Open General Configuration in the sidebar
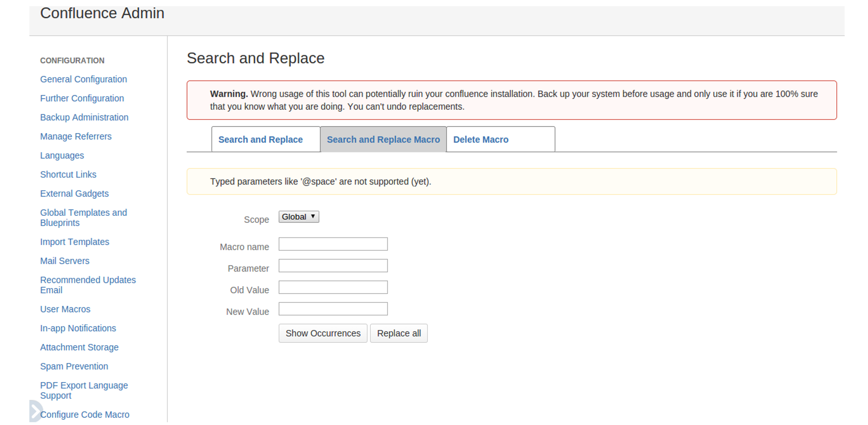 click(83, 79)
